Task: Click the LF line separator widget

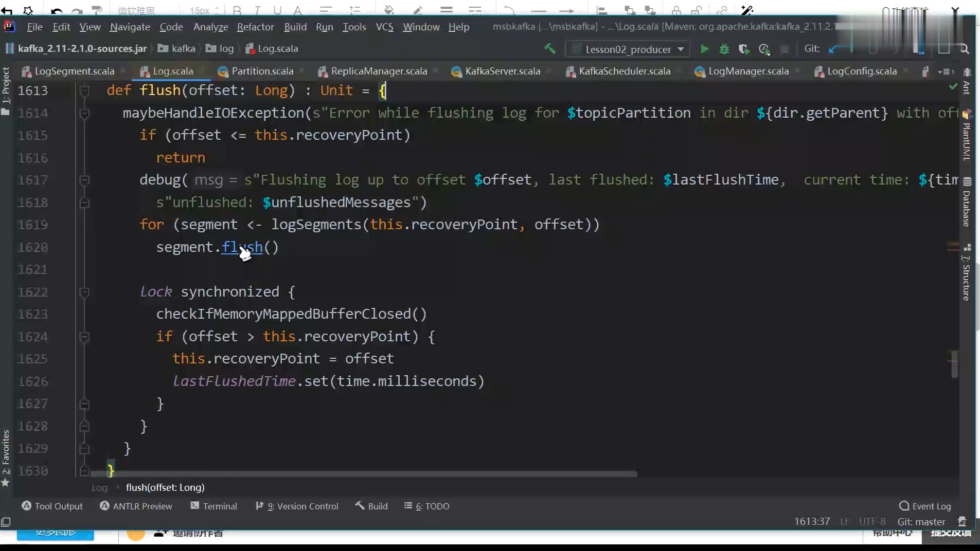Action: click(x=845, y=522)
